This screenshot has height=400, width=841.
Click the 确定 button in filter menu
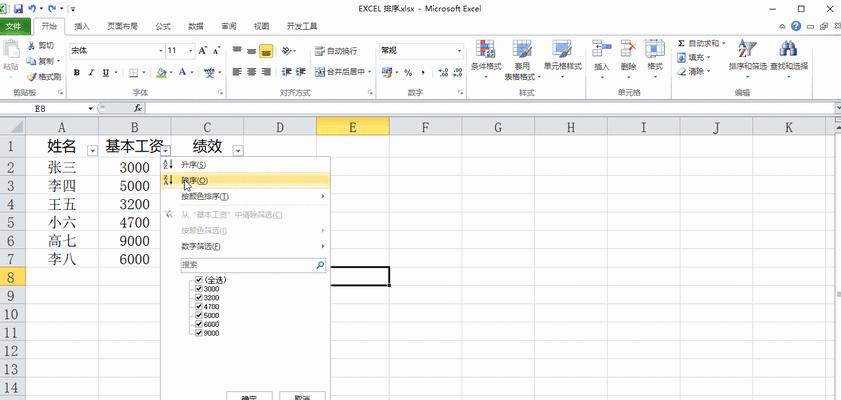[x=249, y=397]
